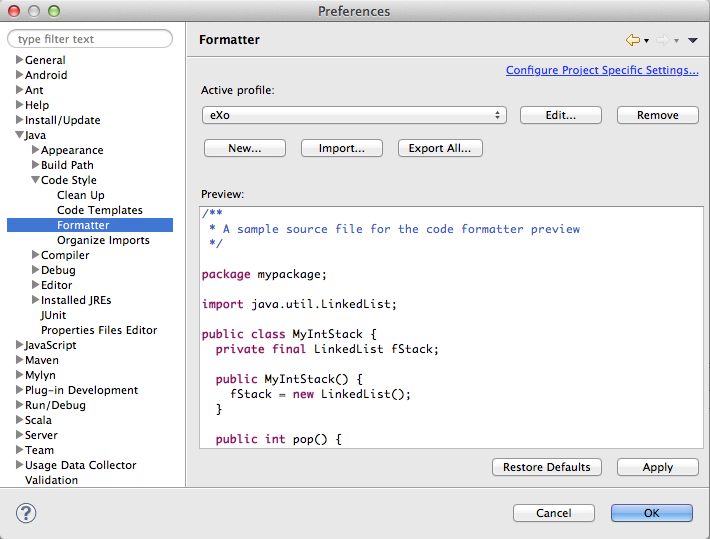
Task: Click 'import java.util.LinkedList;' preview line
Action: pos(299,304)
